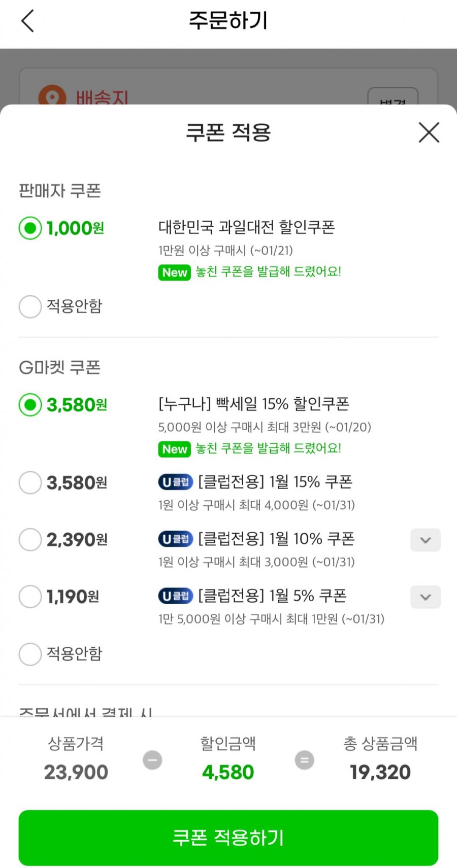Tap U클럽 badge on 10% coupon
Viewport: 457px width, 868px height.
pos(175,539)
